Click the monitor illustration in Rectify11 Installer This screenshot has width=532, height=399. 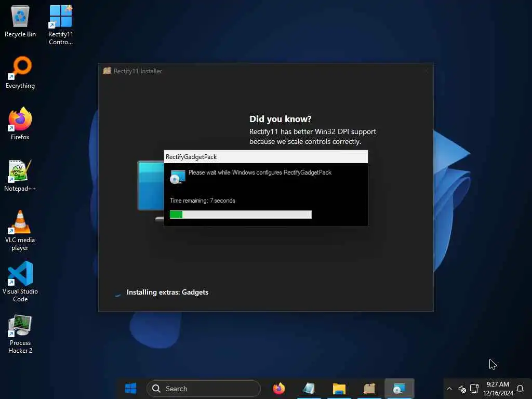151,191
